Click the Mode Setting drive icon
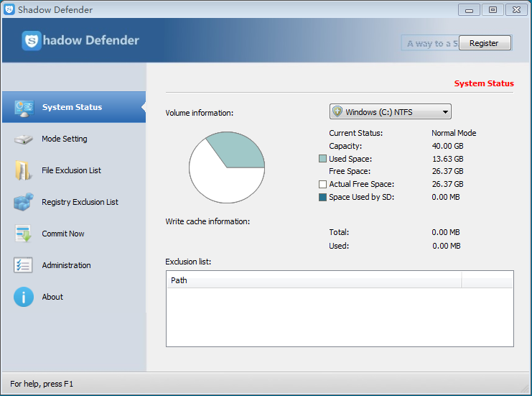The image size is (532, 396). (24, 139)
